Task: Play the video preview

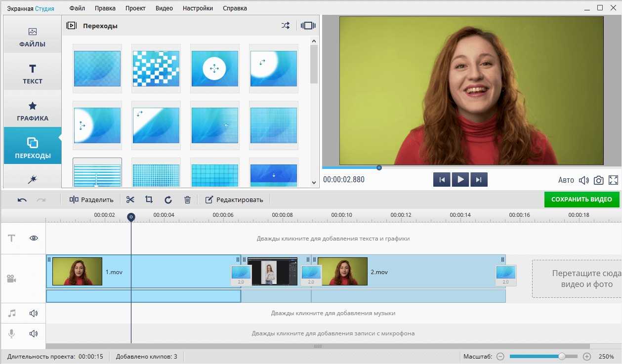Action: pyautogui.click(x=460, y=180)
